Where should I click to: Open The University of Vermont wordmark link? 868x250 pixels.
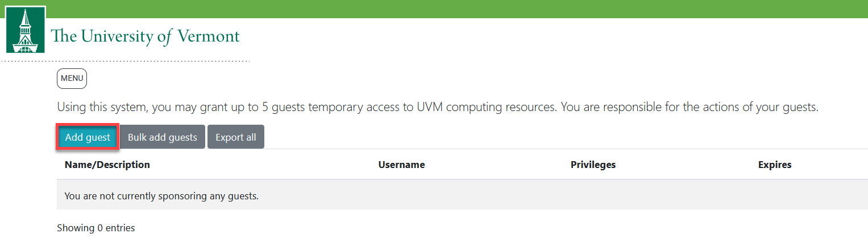(x=145, y=36)
